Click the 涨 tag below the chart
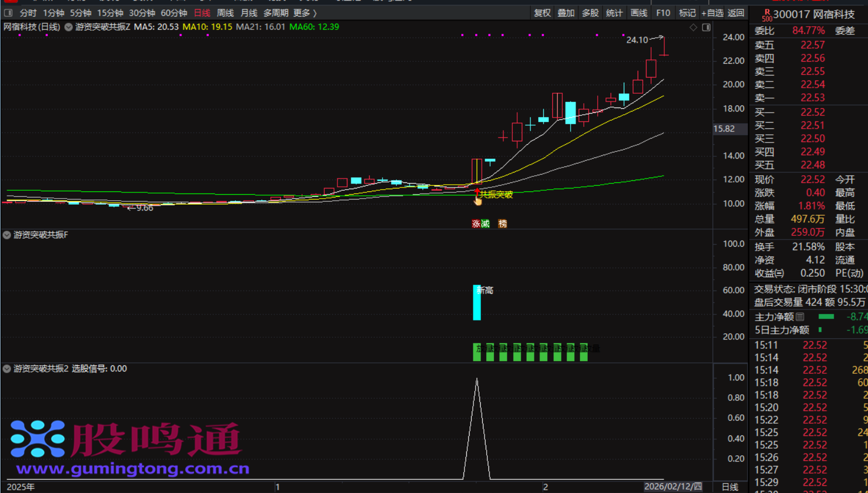The width and height of the screenshot is (868, 493). pyautogui.click(x=476, y=223)
